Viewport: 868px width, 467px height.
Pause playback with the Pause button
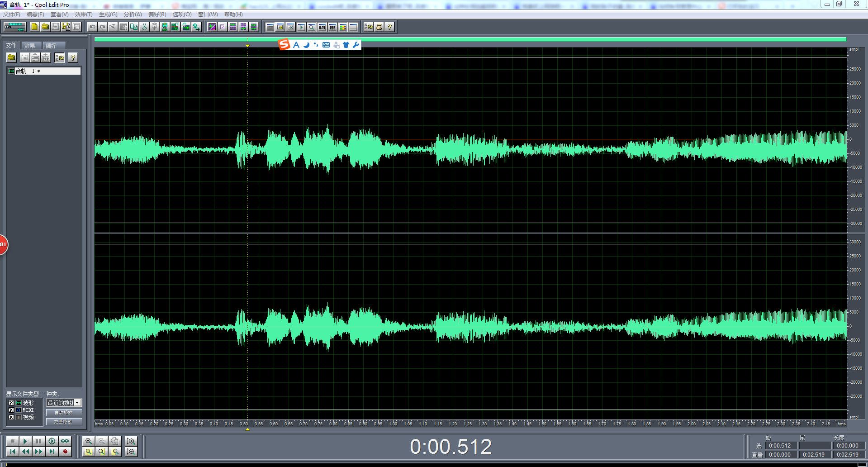[39, 441]
